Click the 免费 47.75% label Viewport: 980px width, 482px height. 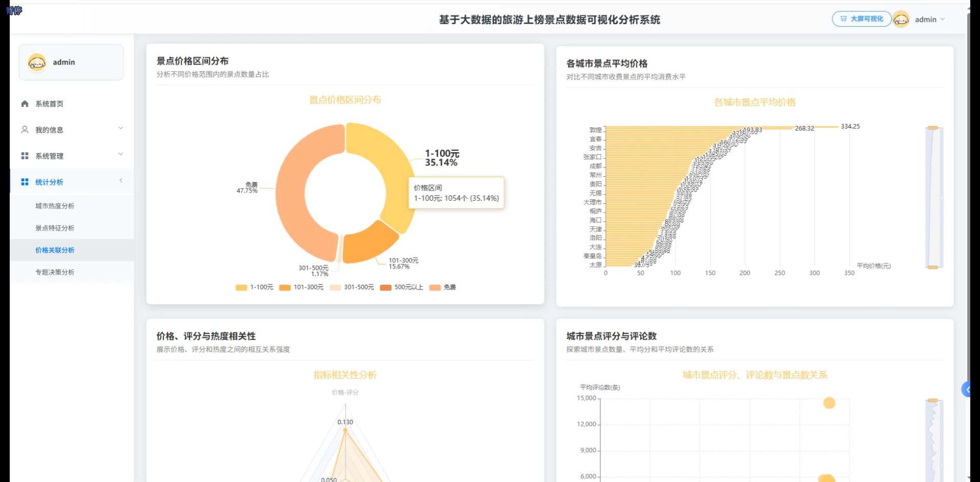point(247,187)
